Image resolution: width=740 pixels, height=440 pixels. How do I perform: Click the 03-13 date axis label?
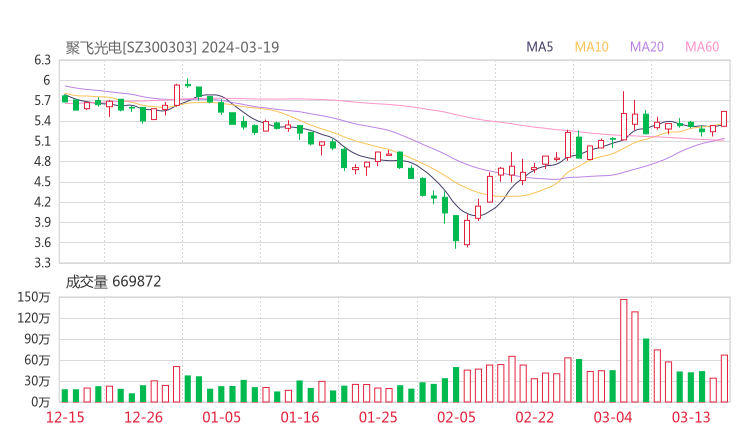tap(691, 417)
